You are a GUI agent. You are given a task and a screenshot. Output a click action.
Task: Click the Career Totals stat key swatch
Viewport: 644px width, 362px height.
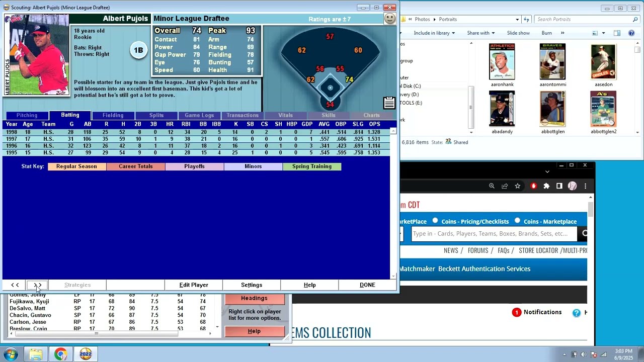[136, 166]
